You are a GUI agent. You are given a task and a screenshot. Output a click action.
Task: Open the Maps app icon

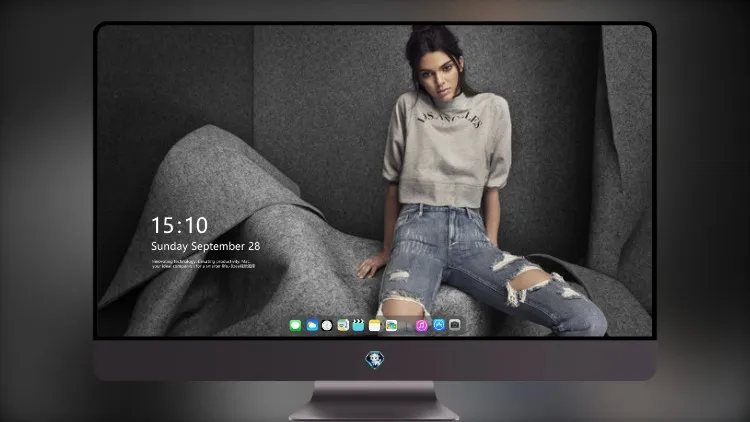(x=343, y=326)
